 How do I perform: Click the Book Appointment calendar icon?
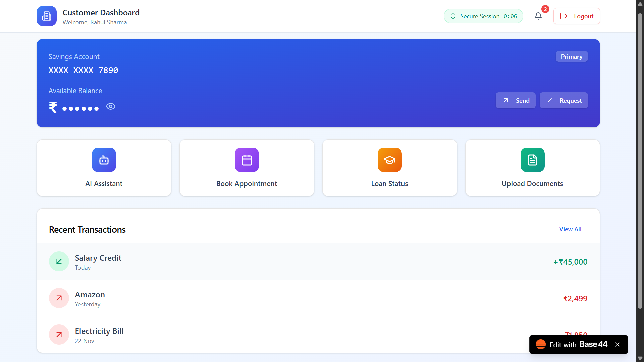coord(247,160)
